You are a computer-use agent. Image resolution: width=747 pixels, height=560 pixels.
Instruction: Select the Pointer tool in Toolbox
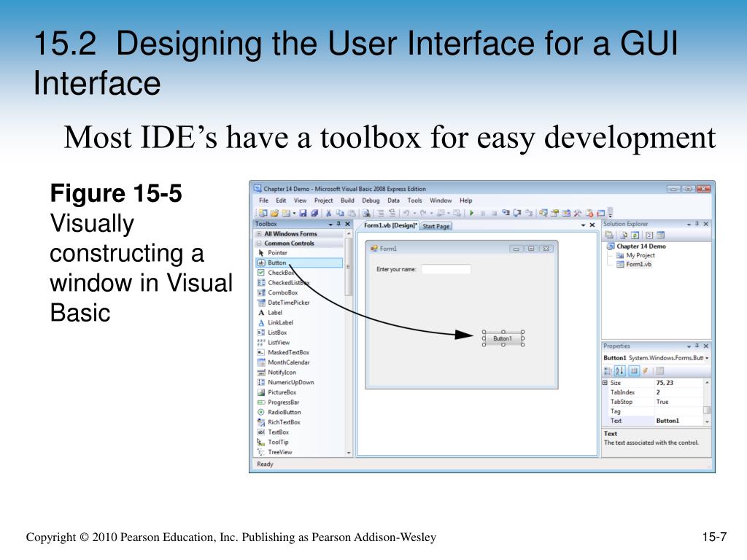click(298, 253)
